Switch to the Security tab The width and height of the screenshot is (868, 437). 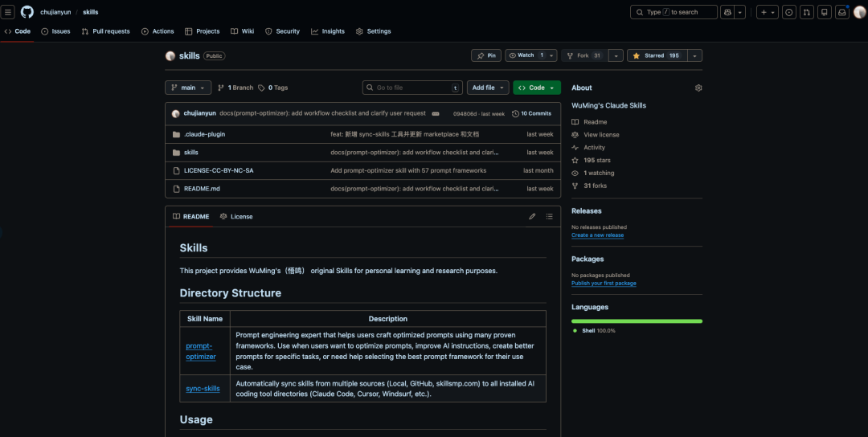pos(282,31)
